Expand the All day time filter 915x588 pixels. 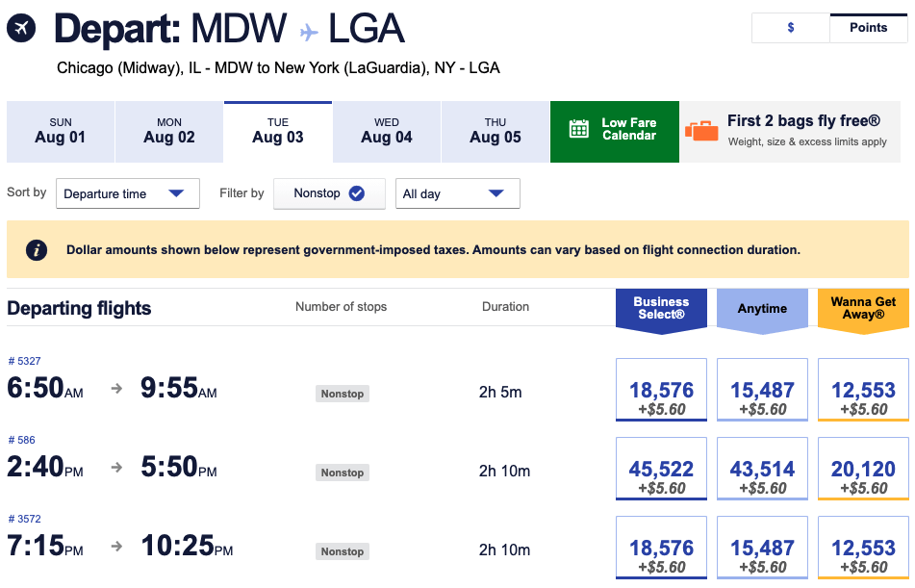pyautogui.click(x=457, y=193)
